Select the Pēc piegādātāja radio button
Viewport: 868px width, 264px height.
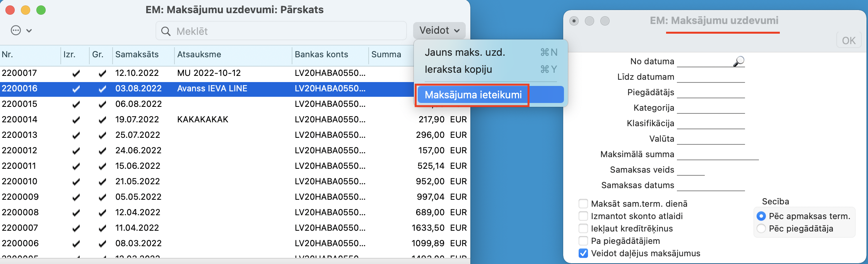point(761,228)
